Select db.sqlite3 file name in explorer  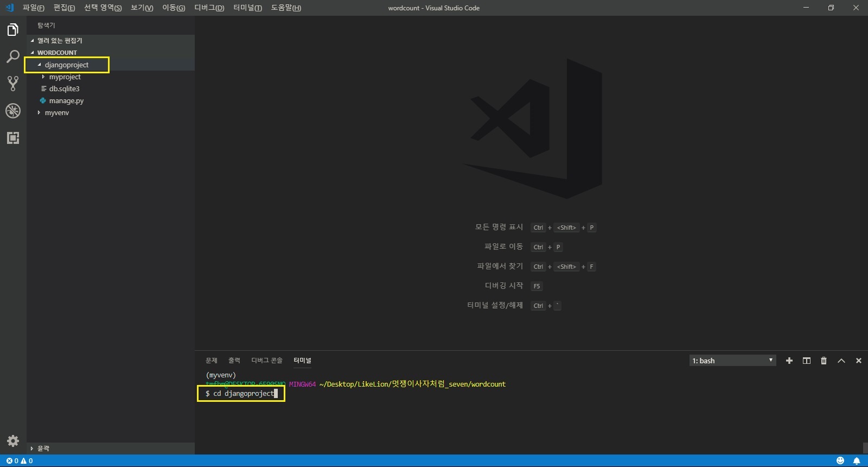pyautogui.click(x=65, y=89)
